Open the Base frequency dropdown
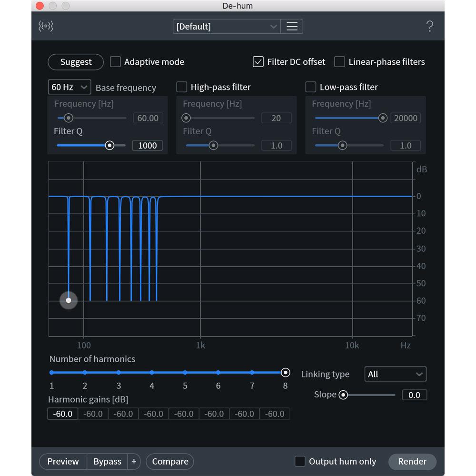Viewport: 476px width, 476px height. point(69,87)
